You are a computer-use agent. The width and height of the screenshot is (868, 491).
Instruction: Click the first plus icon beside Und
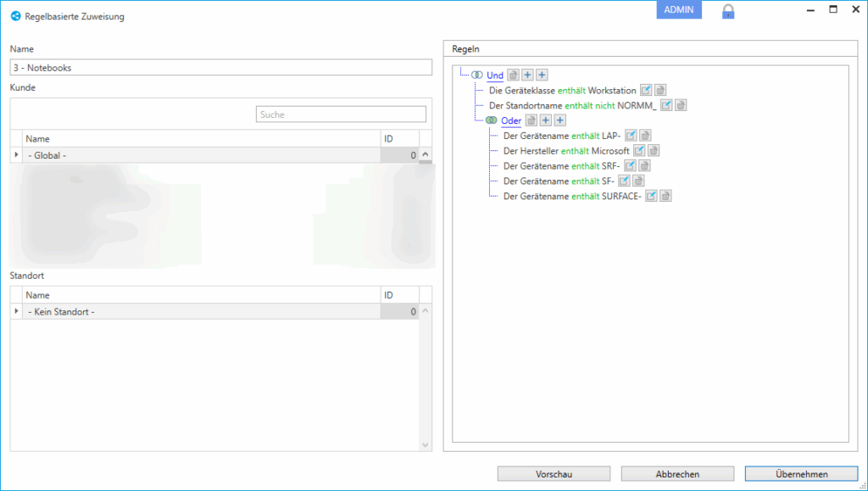coord(527,75)
